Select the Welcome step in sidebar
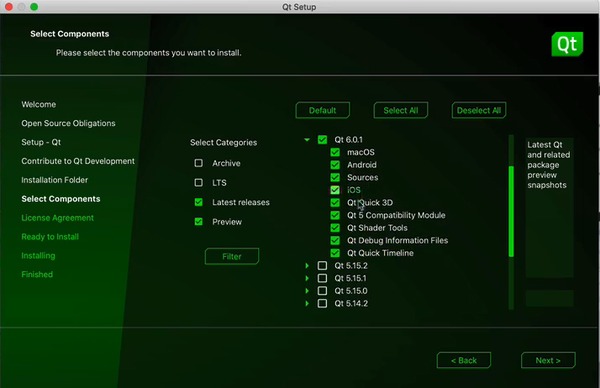 tap(39, 104)
